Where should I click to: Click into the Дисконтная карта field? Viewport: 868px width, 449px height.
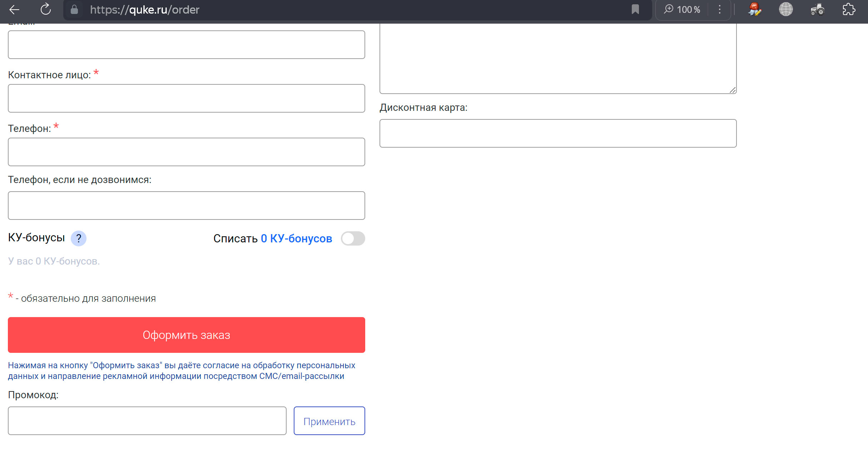point(558,133)
